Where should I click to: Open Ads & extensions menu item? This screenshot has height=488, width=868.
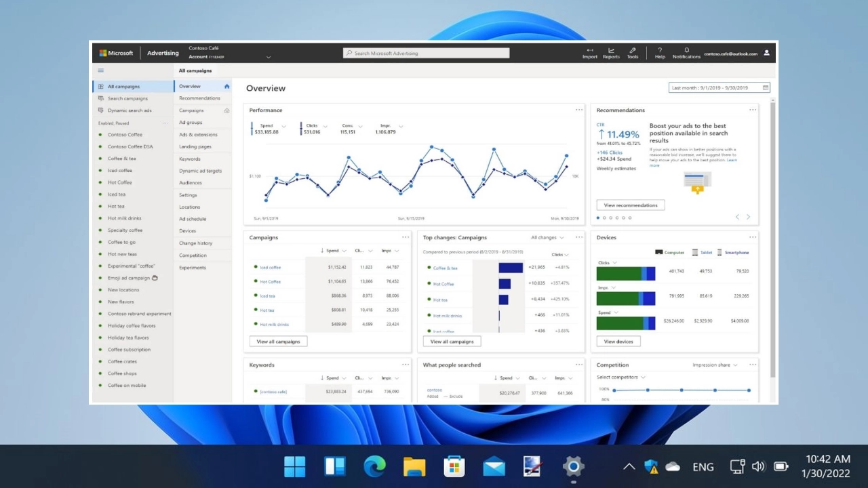tap(198, 134)
